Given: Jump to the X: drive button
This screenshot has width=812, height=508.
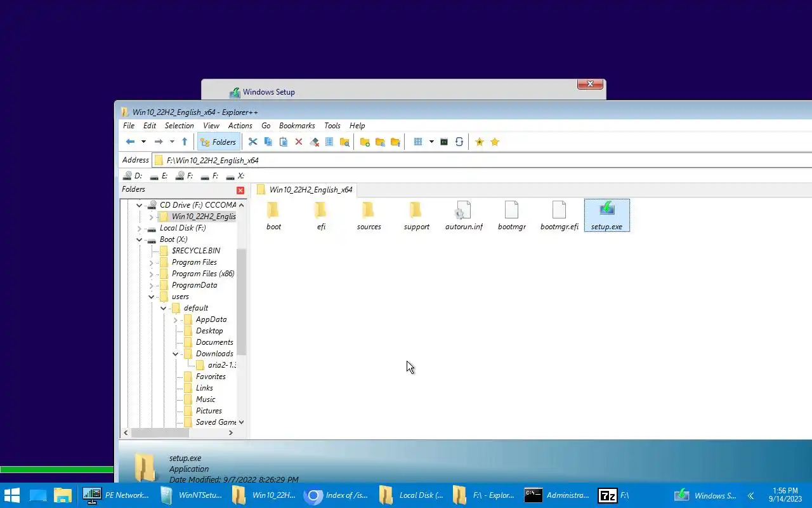Looking at the screenshot, I should click(235, 176).
